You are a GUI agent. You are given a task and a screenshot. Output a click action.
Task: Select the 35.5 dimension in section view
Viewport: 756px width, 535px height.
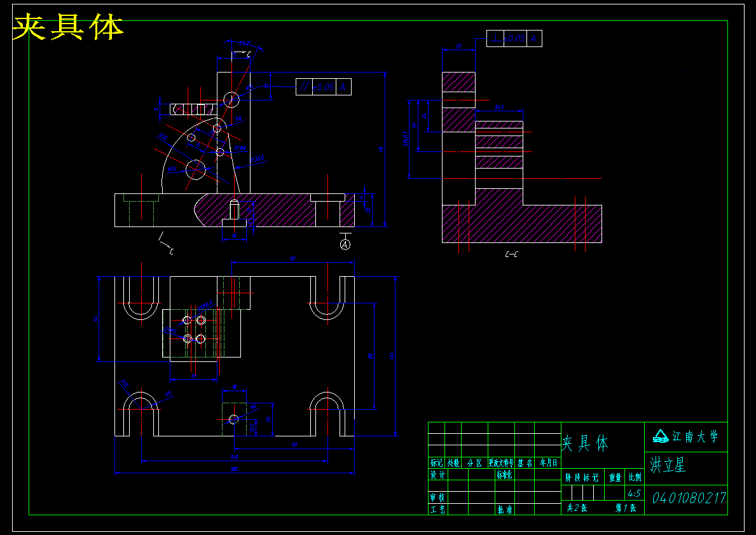coord(499,107)
